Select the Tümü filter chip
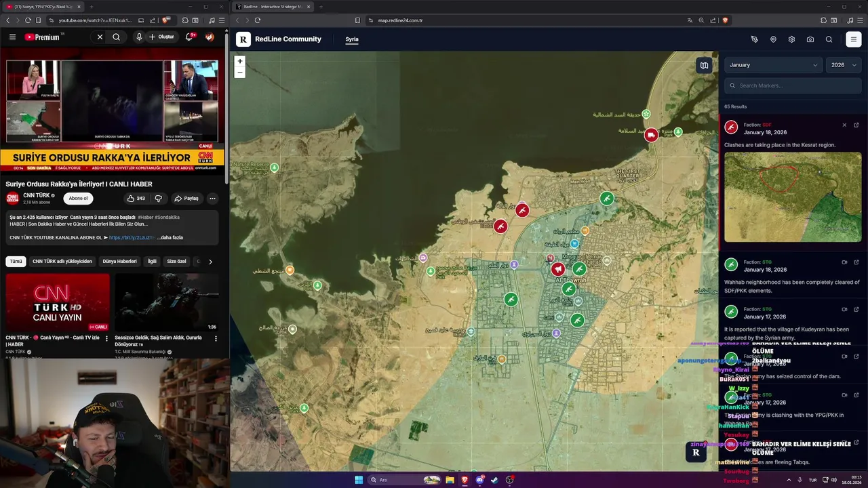This screenshot has width=868, height=488. coord(16,262)
